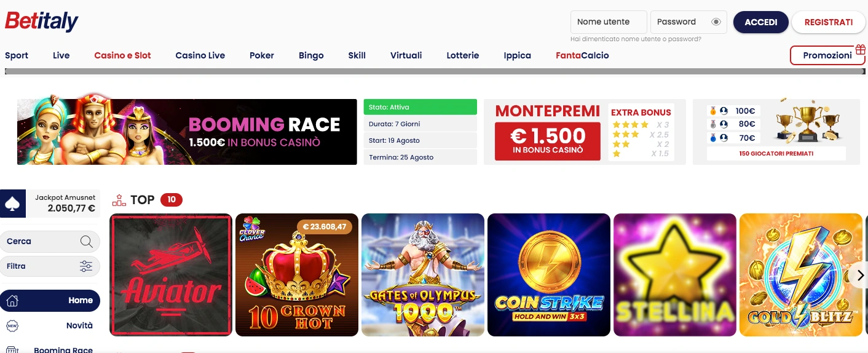Open the FantaCalcio menu item
The image size is (868, 353).
tap(582, 55)
